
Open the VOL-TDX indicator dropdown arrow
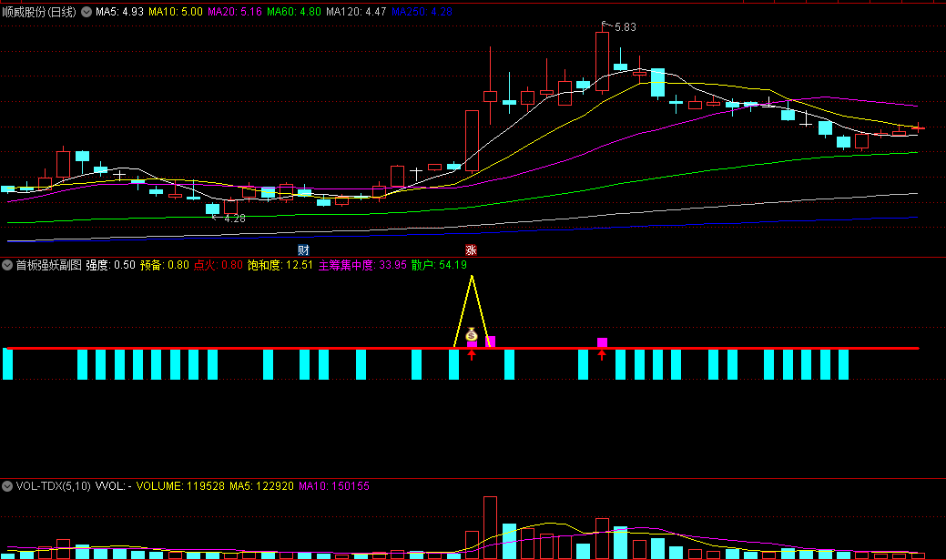tap(7, 485)
